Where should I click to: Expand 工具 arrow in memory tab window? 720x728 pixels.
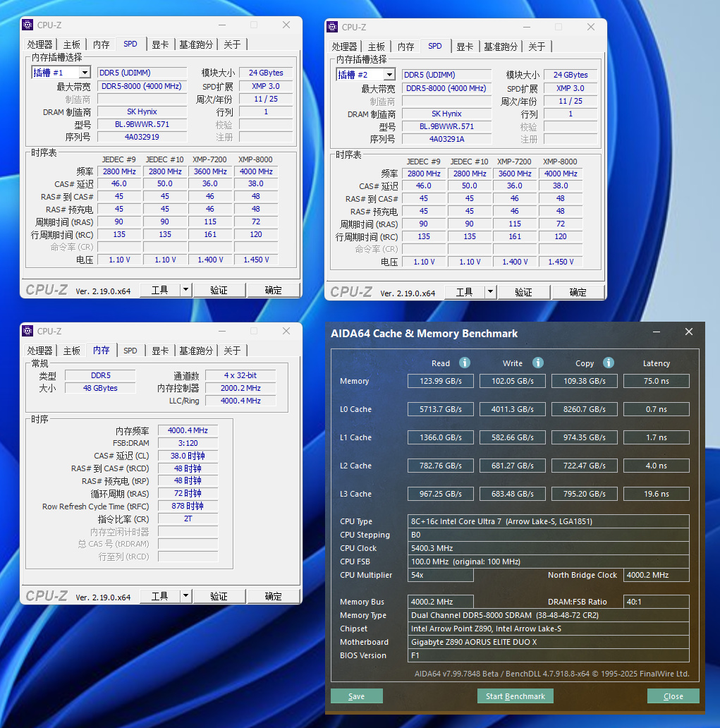click(185, 595)
